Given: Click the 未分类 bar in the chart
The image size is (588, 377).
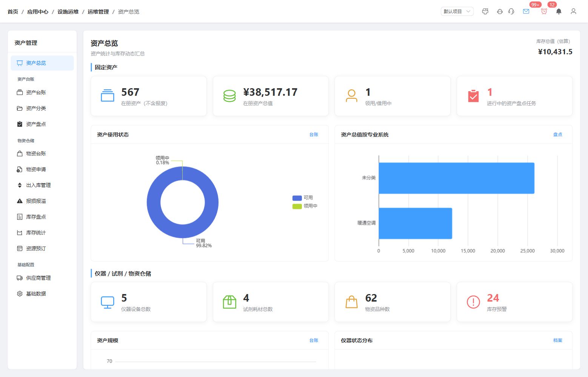Looking at the screenshot, I should [457, 178].
